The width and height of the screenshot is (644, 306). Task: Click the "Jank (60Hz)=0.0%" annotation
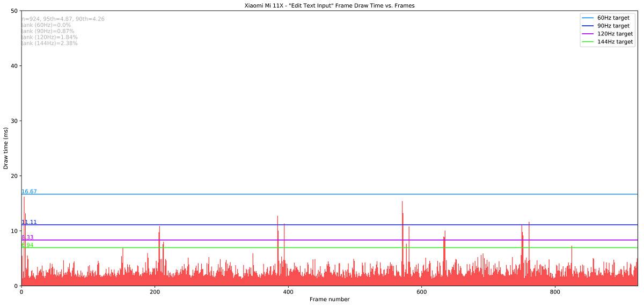click(46, 25)
